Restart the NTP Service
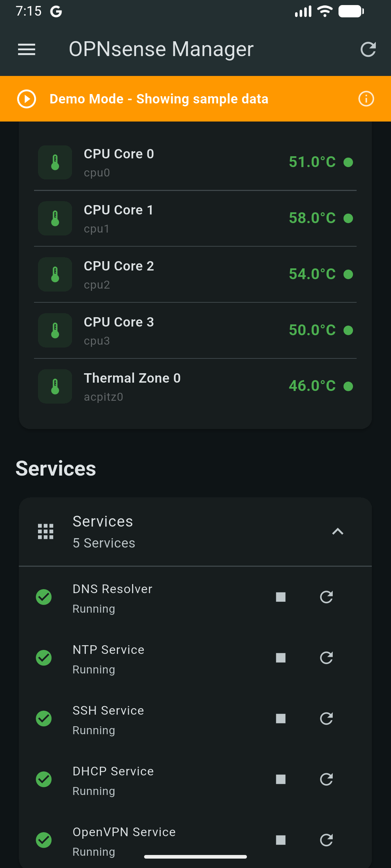391x868 pixels. 326,658
